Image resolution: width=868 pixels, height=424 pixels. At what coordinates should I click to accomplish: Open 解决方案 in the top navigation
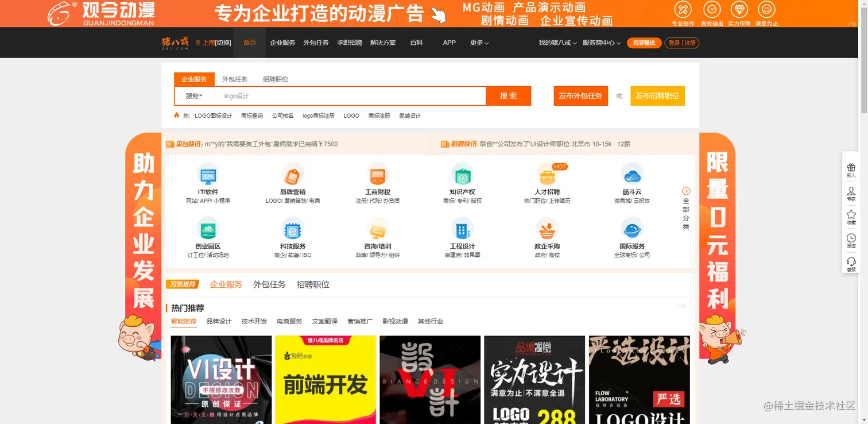[x=383, y=43]
